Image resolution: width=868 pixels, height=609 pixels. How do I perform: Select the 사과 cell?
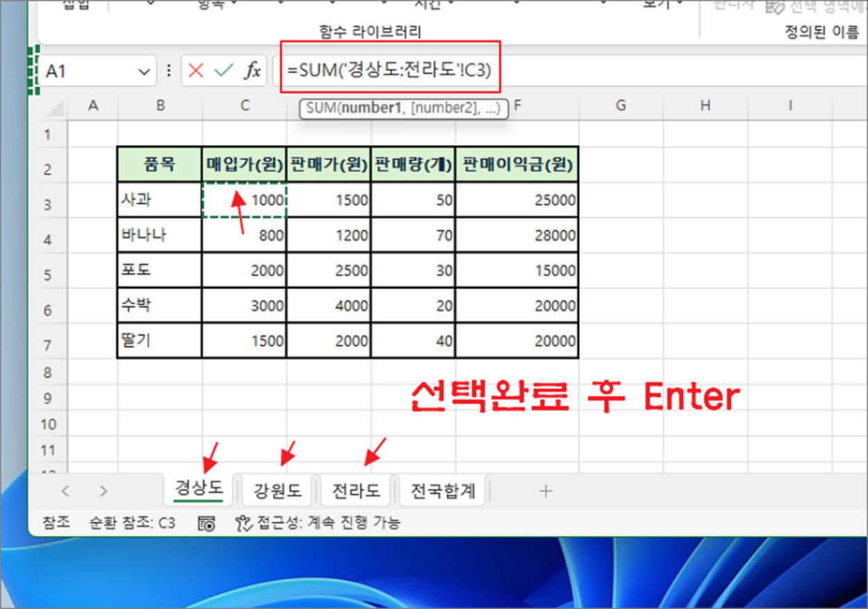coord(160,200)
